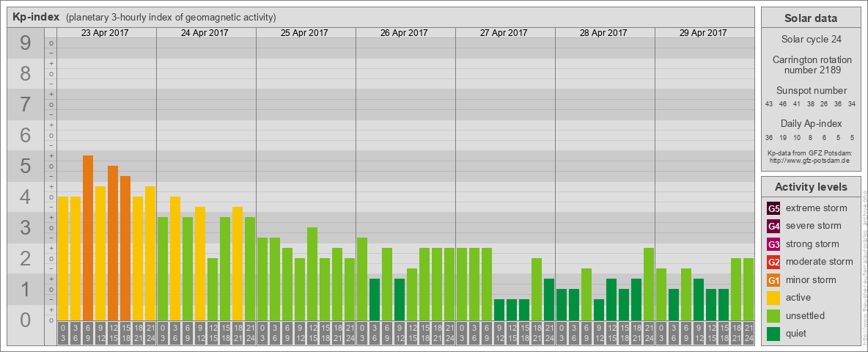Image resolution: width=868 pixels, height=352 pixels.
Task: Select the 24 Apr 2017 date header
Action: coord(205,33)
